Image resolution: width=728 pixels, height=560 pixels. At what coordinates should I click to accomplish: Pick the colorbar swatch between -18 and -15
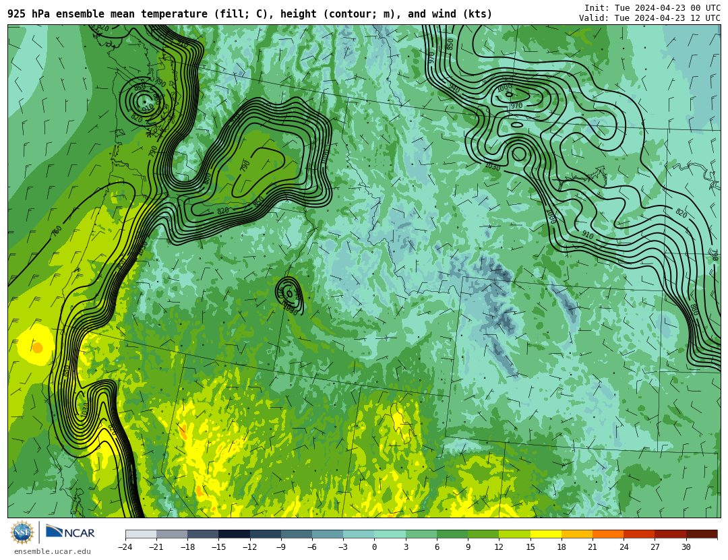click(x=204, y=534)
